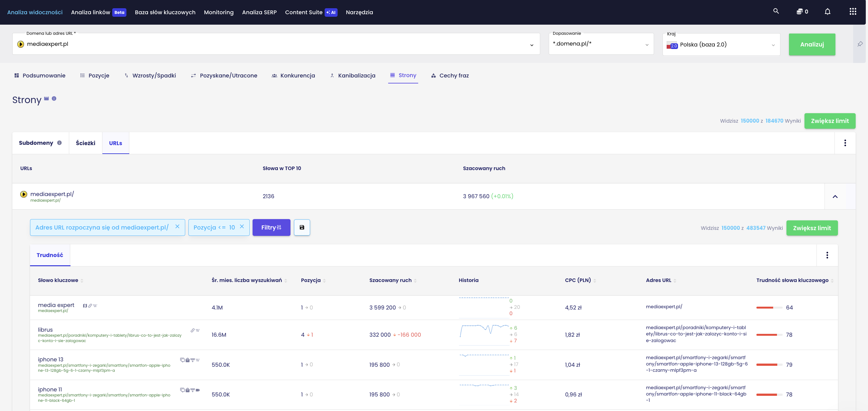This screenshot has width=868, height=411.
Task: Click the pin icon beside Analizuj
Action: [860, 44]
